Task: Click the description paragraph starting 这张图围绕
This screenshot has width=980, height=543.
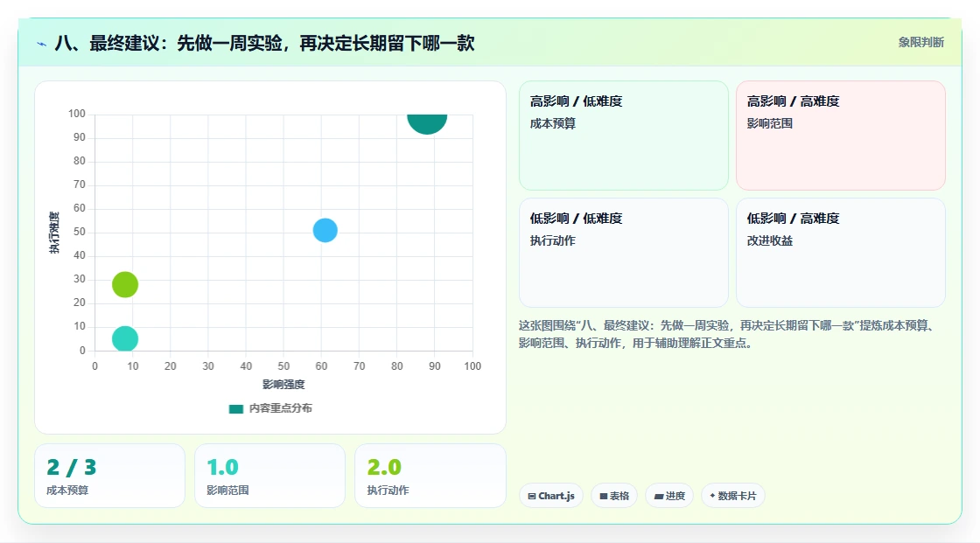Action: point(727,334)
